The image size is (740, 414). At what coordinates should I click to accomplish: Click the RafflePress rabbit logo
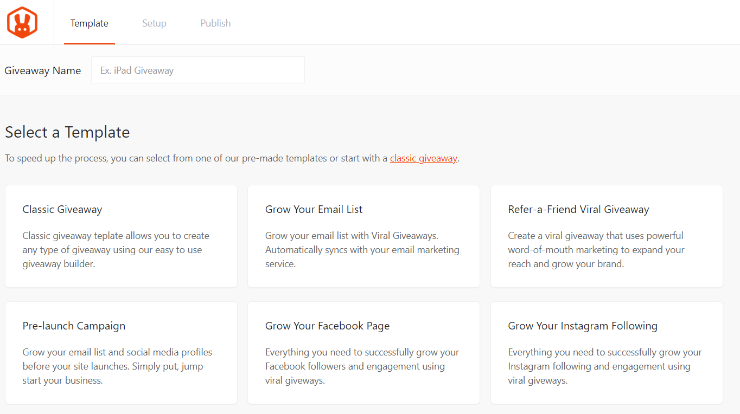coord(22,22)
